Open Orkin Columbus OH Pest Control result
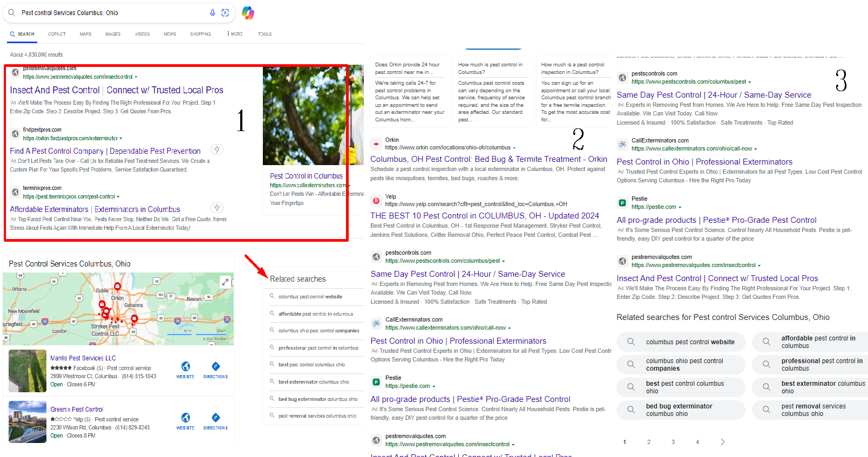This screenshot has height=457, width=868. 489,159
